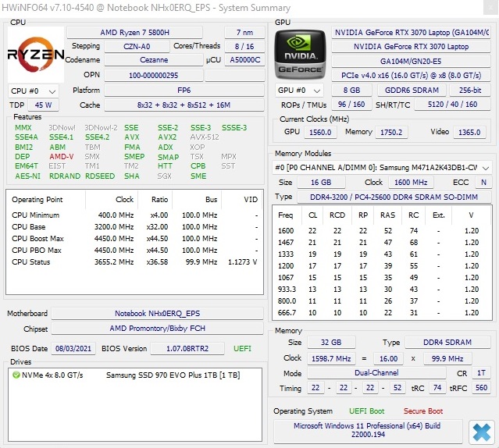The height and width of the screenshot is (448, 499).
Task: Select the OPN value 100-000000295
Action: [153, 76]
